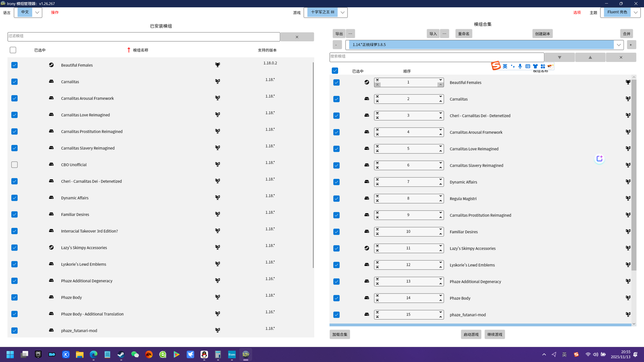
Task: Click achievement trophy icon for Beautiful Females in installed list
Action: tap(217, 65)
